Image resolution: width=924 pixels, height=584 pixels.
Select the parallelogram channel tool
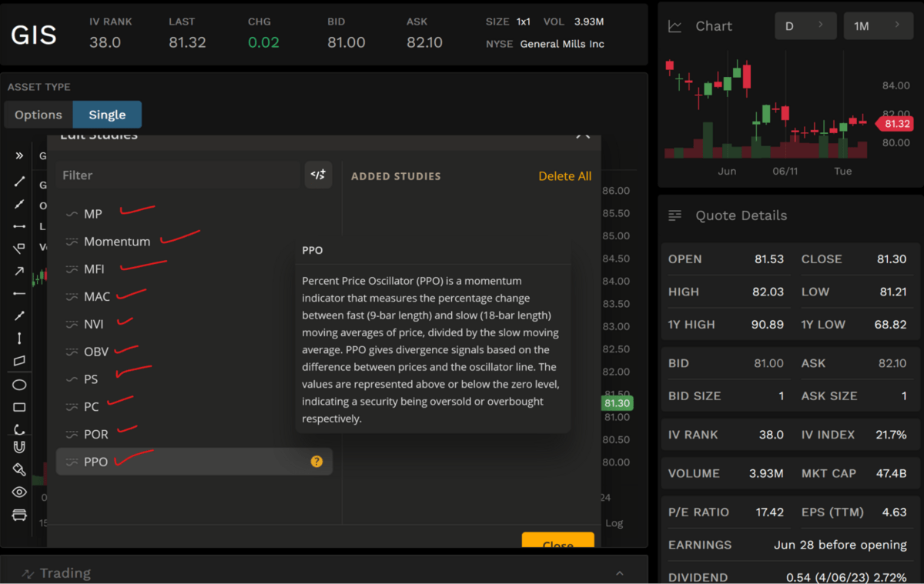tap(19, 361)
